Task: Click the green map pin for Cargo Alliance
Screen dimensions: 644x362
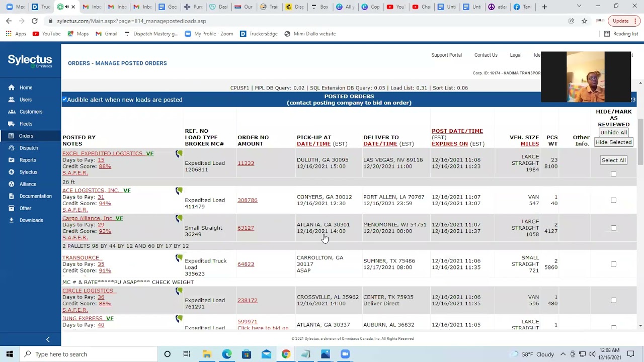Action: (x=179, y=219)
